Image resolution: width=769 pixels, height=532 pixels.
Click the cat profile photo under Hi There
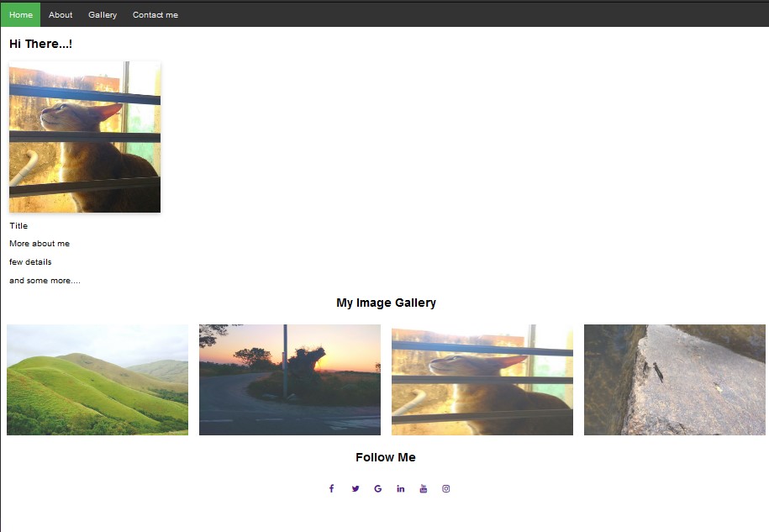click(x=84, y=135)
